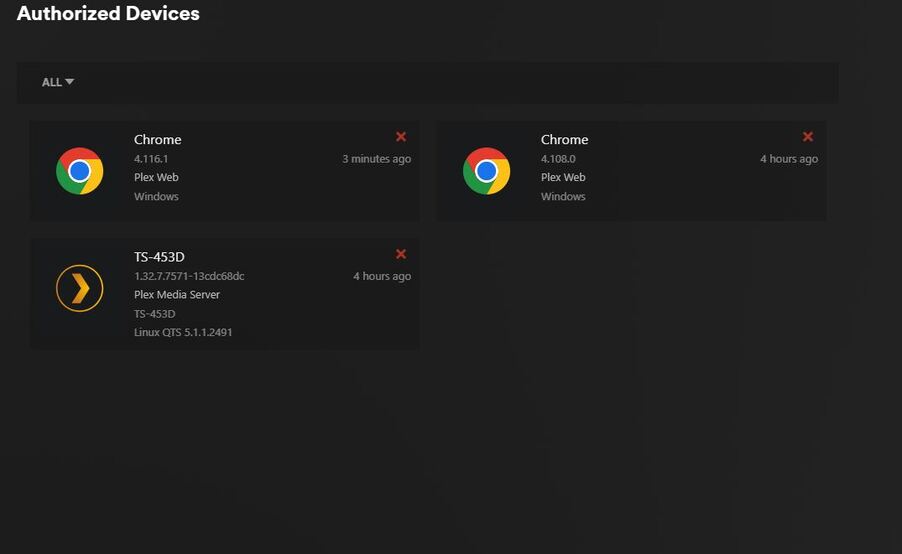Click version text 4.108.0
The width and height of the screenshot is (902, 554).
point(558,159)
